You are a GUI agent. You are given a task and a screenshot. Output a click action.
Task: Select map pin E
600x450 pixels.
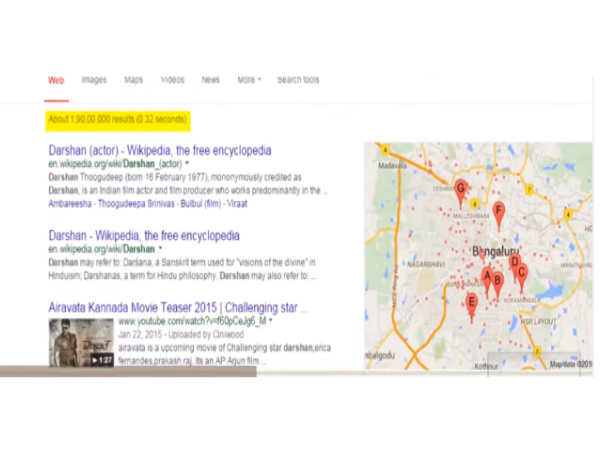(472, 307)
